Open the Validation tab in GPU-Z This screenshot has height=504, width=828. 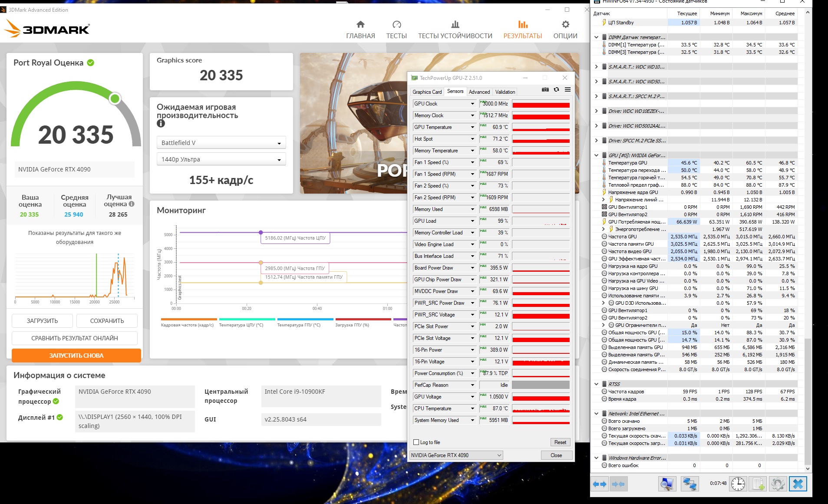coord(505,92)
